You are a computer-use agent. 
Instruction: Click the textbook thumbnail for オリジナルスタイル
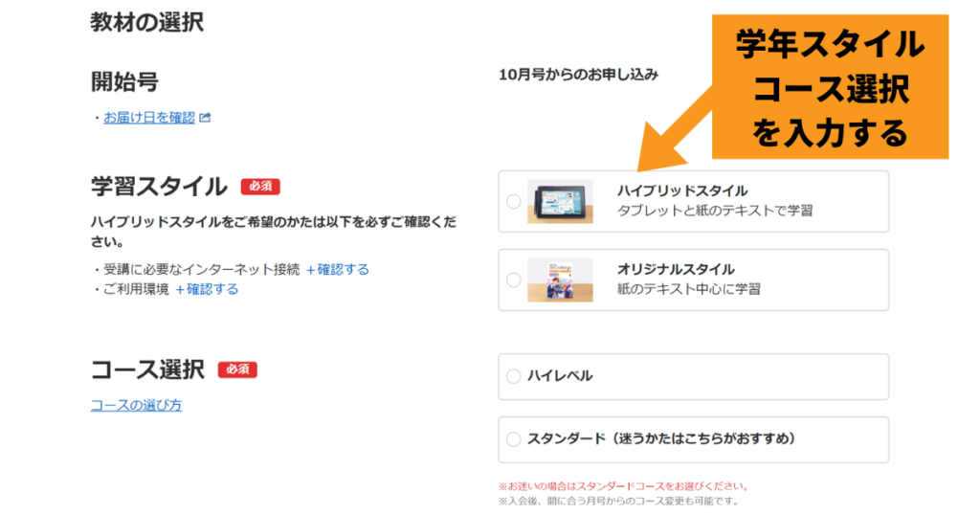tap(560, 280)
